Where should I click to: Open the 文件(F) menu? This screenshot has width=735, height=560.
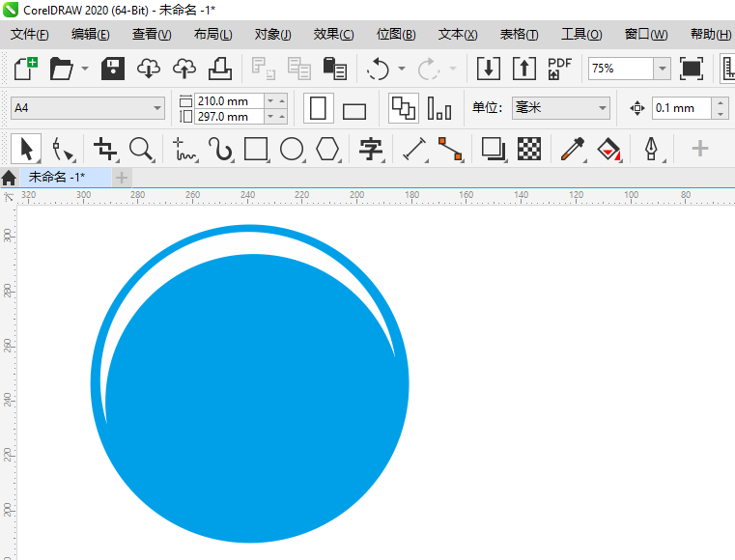coord(29,35)
